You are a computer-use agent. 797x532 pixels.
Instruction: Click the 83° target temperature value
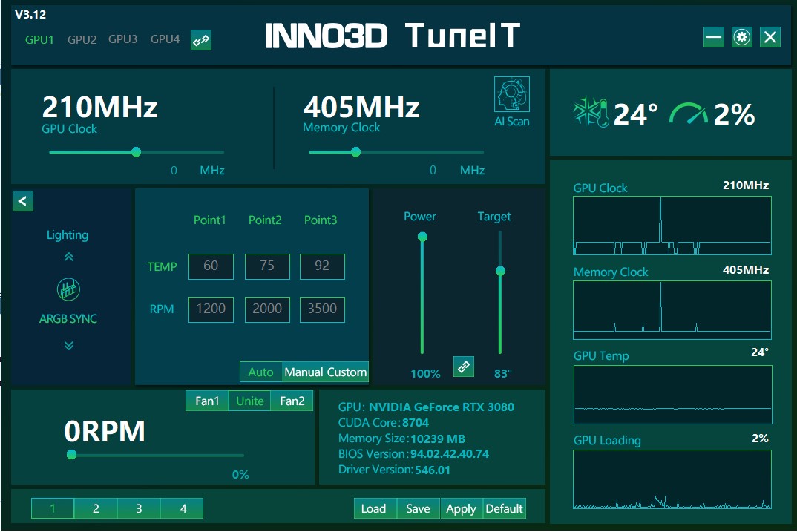(x=502, y=374)
